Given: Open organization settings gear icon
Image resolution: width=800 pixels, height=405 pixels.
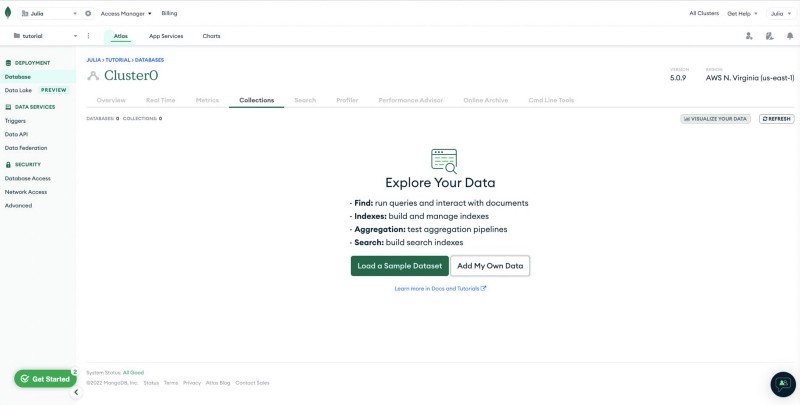Looking at the screenshot, I should 88,14.
